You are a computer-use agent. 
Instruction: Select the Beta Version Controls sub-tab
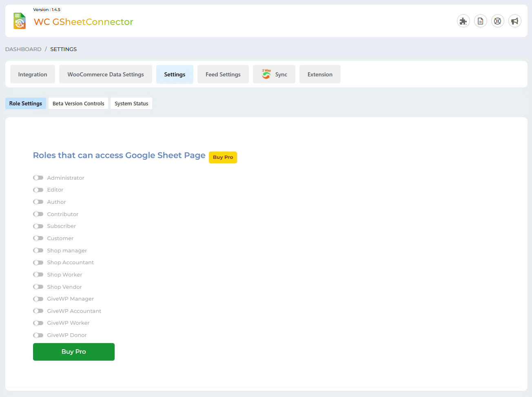[x=78, y=103]
